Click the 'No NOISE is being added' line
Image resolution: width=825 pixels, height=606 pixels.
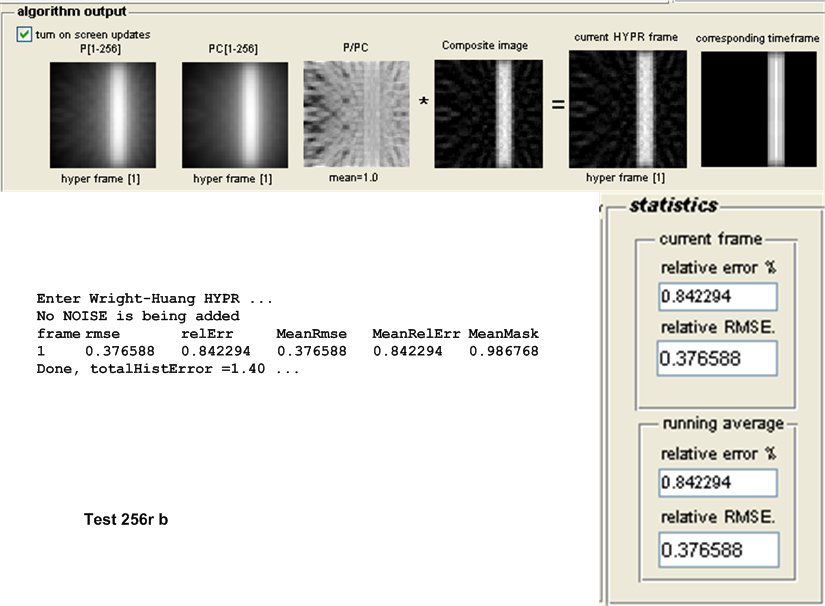(137, 316)
